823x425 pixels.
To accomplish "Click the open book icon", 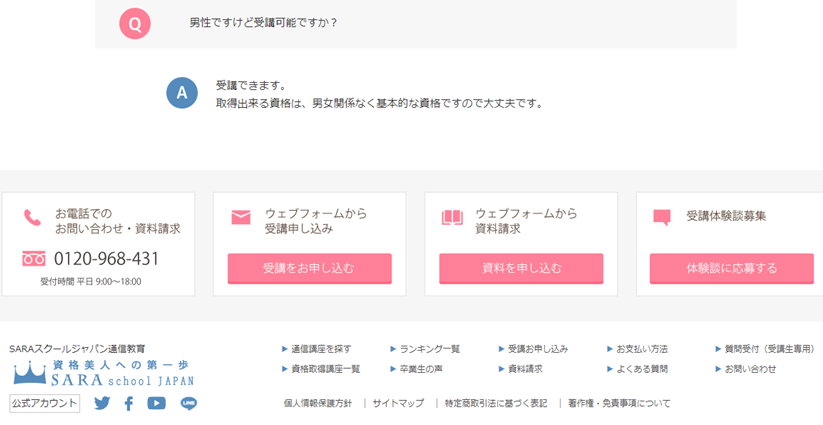I will point(452,217).
